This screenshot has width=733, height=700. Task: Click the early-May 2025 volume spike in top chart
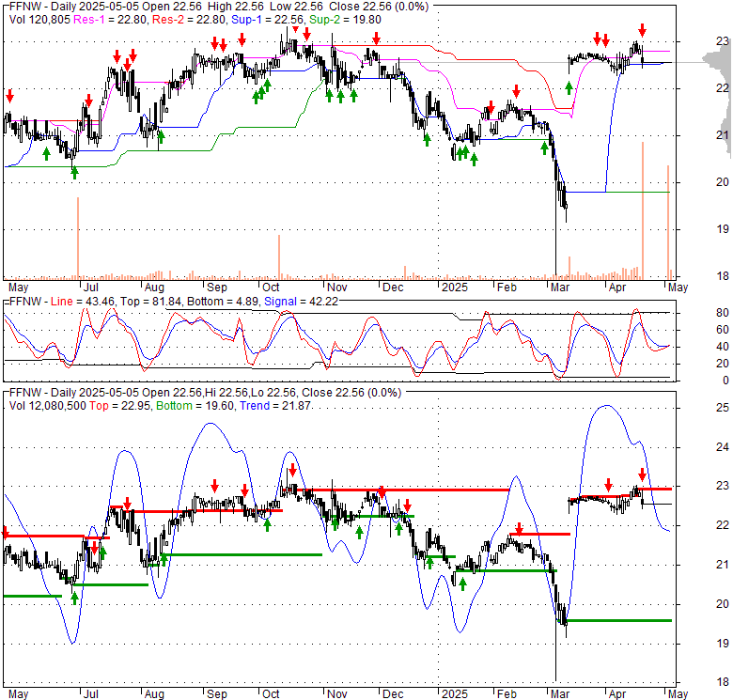click(668, 222)
